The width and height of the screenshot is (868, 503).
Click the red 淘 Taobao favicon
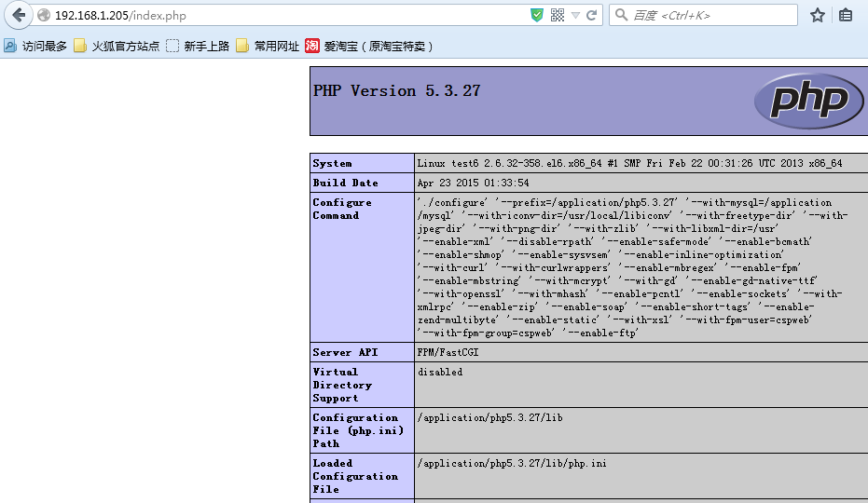click(x=312, y=46)
